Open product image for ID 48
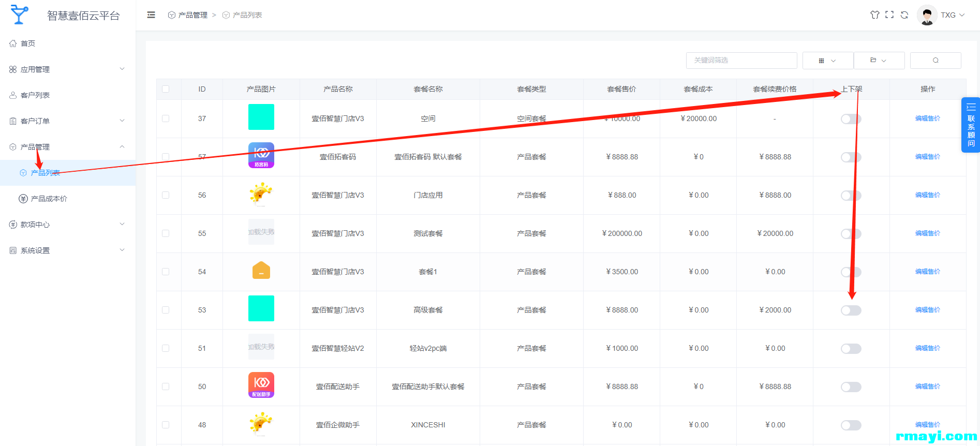This screenshot has width=980, height=446. click(x=261, y=423)
